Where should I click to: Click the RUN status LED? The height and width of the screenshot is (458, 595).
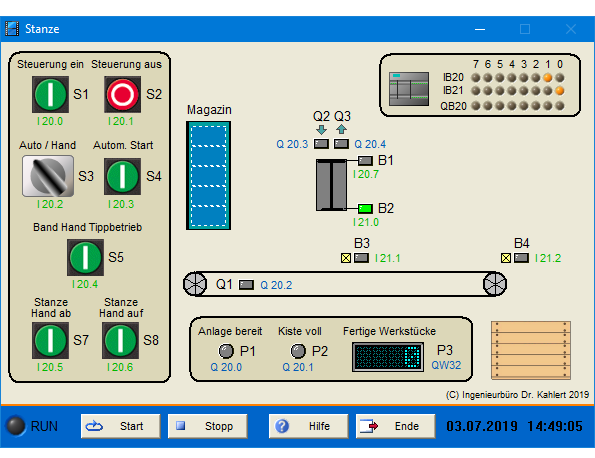[x=16, y=426]
